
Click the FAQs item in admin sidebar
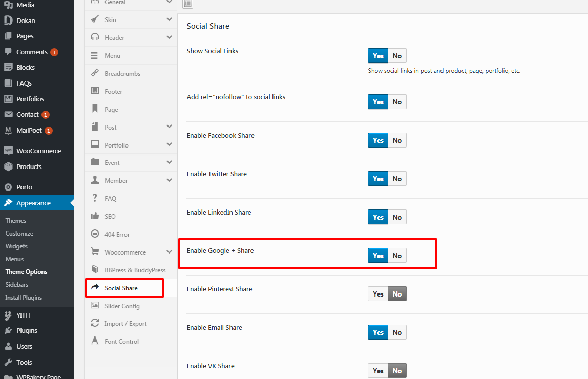37,83
